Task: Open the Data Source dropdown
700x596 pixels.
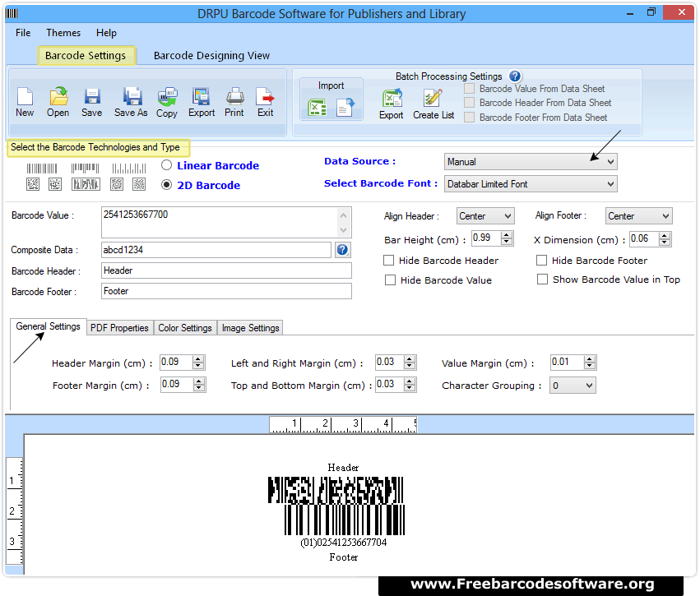Action: pyautogui.click(x=531, y=161)
